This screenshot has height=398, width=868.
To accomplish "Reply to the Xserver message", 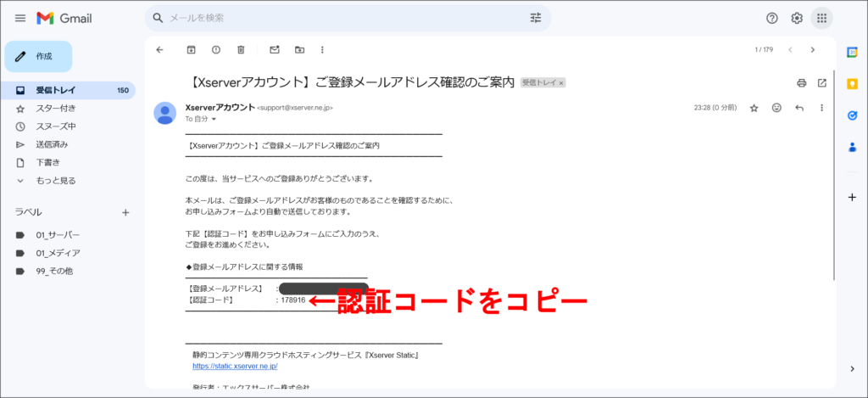I will pos(799,108).
